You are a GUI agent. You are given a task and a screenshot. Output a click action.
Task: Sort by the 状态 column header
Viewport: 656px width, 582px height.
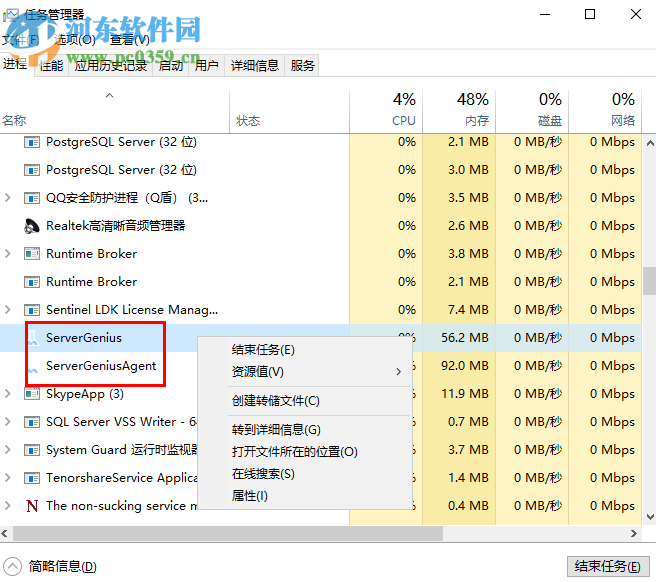click(289, 111)
